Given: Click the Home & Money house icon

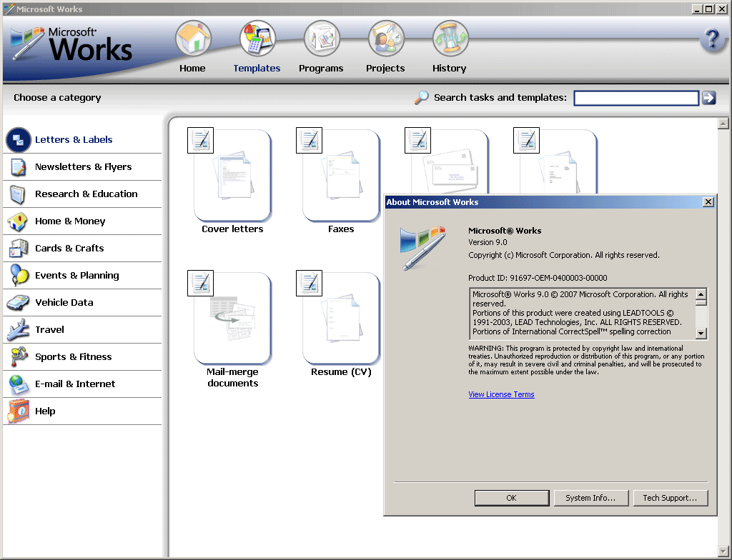Looking at the screenshot, I should pyautogui.click(x=18, y=221).
